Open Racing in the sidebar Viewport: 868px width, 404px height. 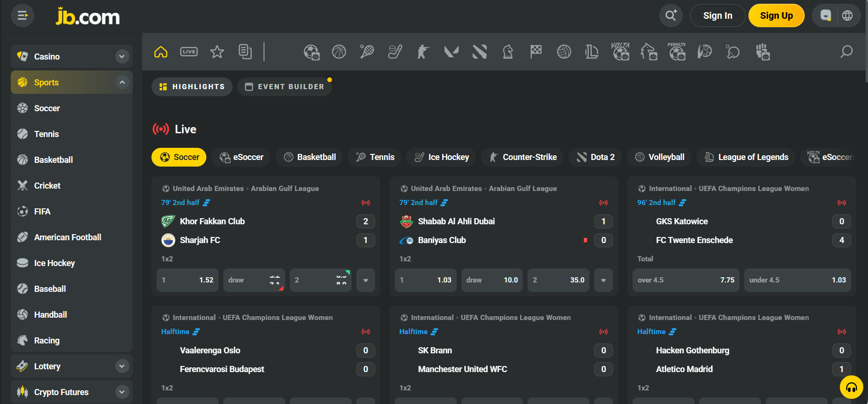click(x=72, y=340)
